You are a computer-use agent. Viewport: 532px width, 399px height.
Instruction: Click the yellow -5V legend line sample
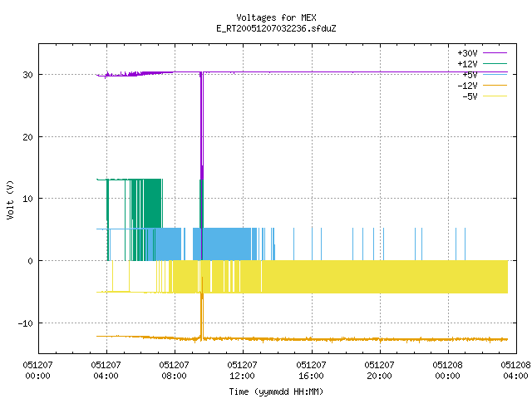coord(495,96)
